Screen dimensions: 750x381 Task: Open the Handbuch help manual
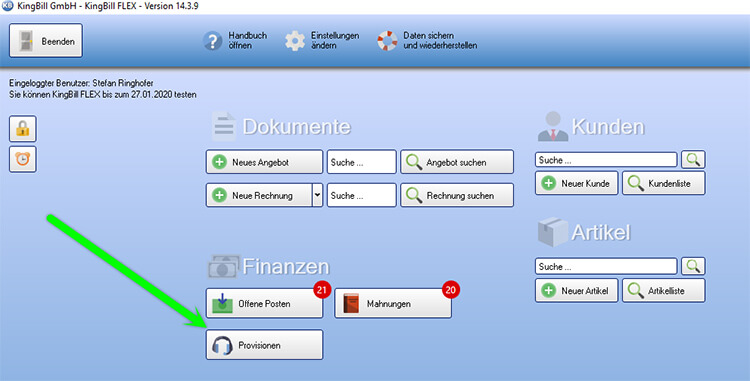pyautogui.click(x=234, y=41)
